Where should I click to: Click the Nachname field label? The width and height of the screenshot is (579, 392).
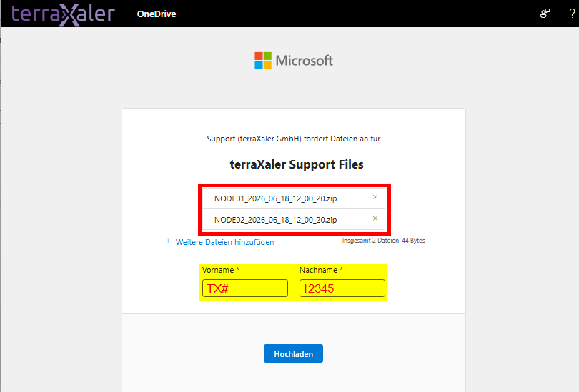click(318, 270)
